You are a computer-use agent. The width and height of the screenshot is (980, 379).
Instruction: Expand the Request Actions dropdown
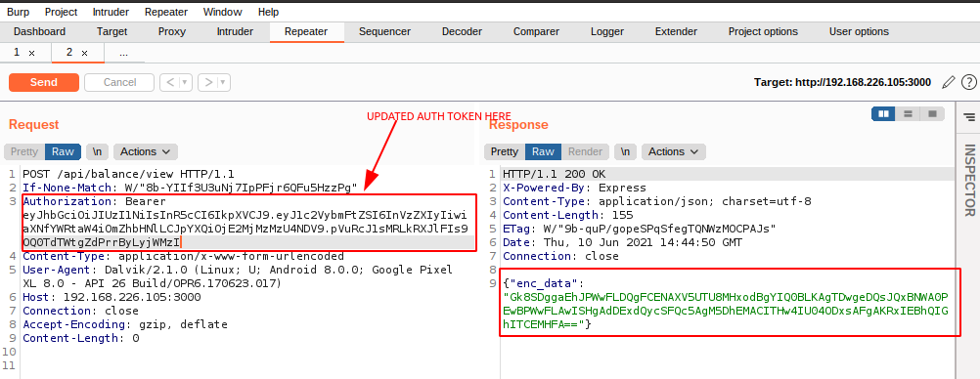coord(145,151)
